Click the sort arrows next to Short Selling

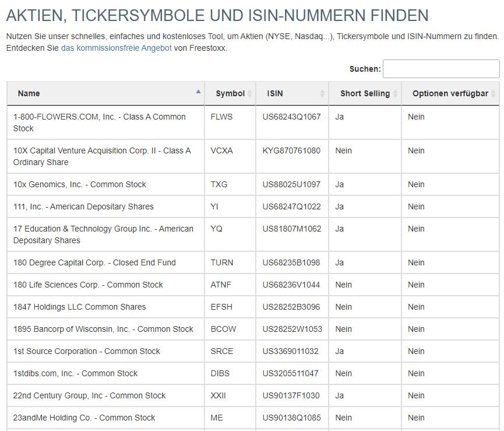[x=394, y=93]
